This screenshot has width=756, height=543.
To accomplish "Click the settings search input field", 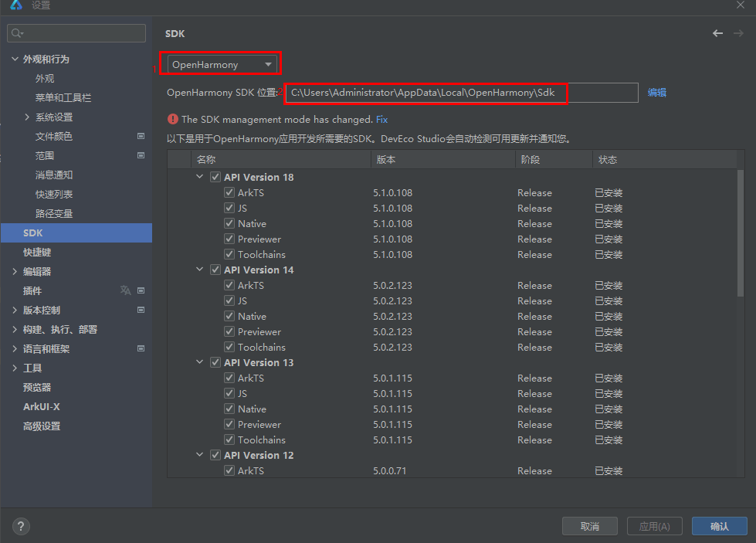I will tap(76, 32).
